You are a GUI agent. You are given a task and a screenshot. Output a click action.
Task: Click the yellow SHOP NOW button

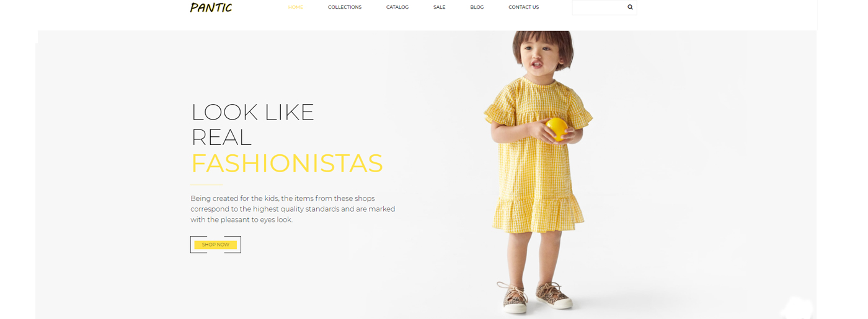tap(215, 245)
